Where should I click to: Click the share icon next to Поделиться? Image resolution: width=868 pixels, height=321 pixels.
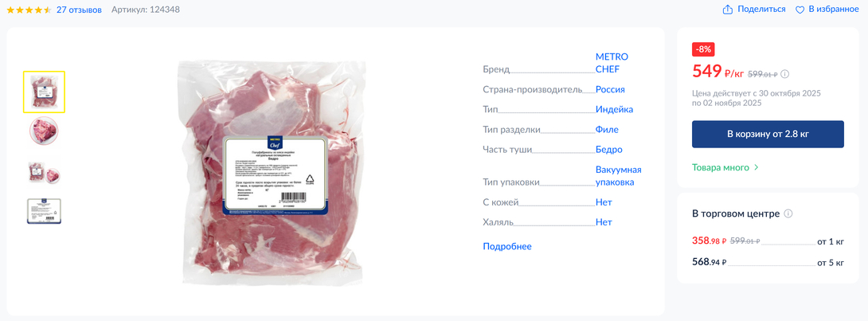point(728,10)
